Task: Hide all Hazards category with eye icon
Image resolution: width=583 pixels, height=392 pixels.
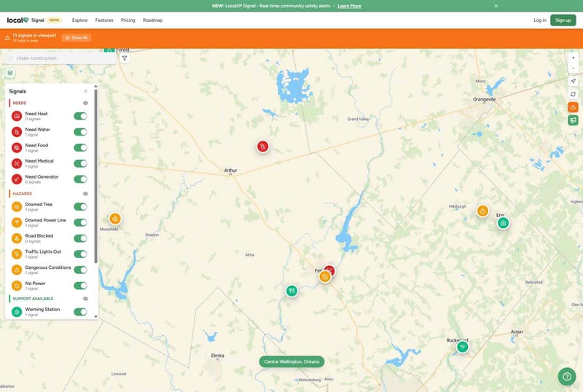Action: coord(85,194)
